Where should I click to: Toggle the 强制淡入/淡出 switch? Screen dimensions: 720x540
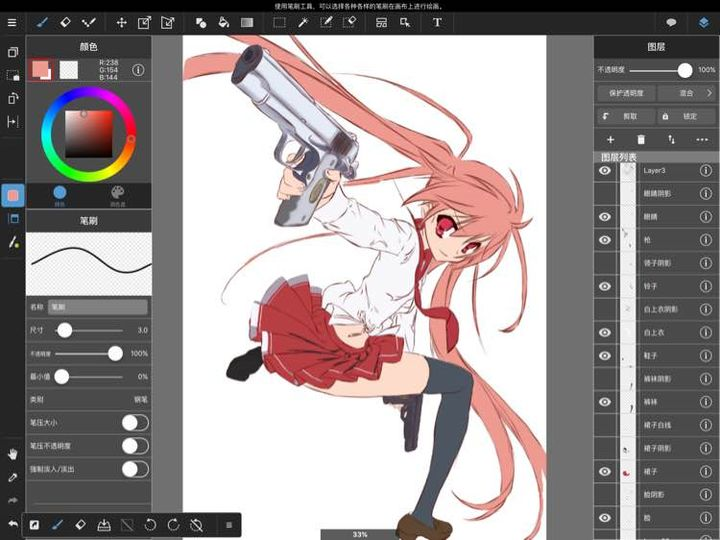click(135, 469)
